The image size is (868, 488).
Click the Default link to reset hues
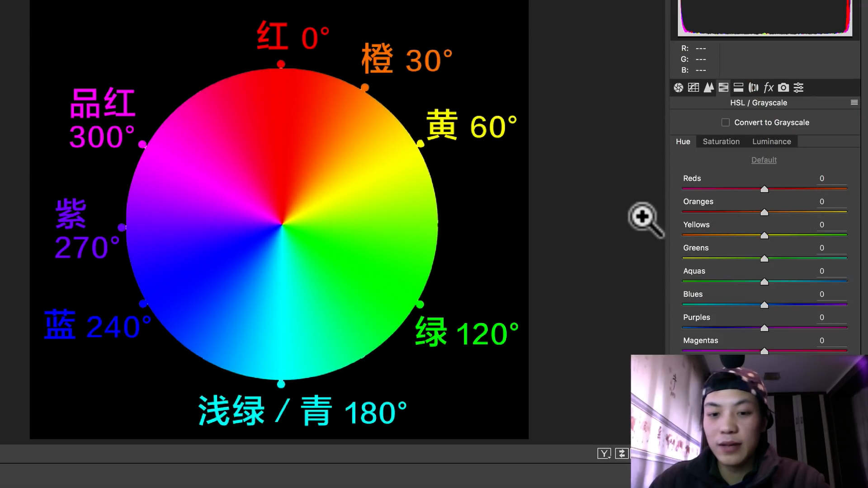coord(764,160)
